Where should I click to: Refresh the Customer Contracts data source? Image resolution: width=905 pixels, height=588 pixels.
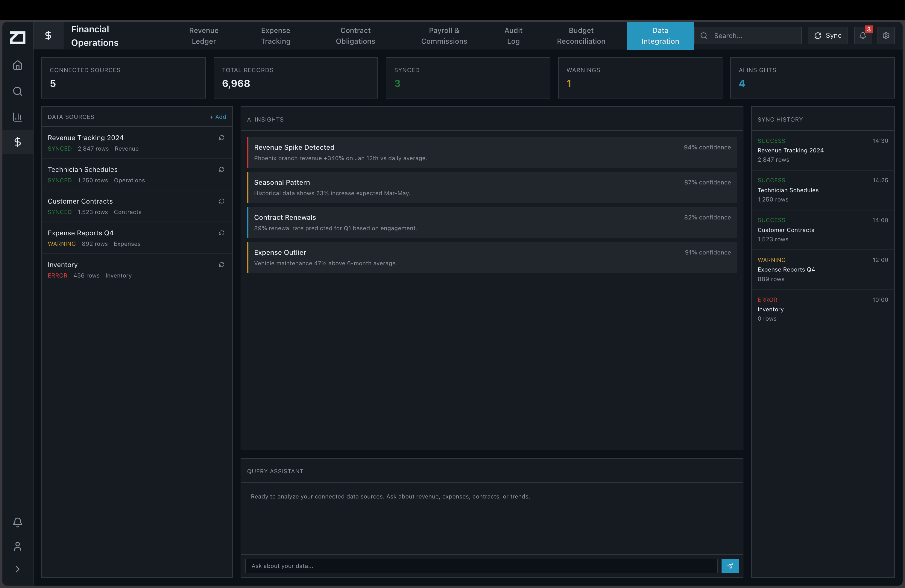coord(222,201)
